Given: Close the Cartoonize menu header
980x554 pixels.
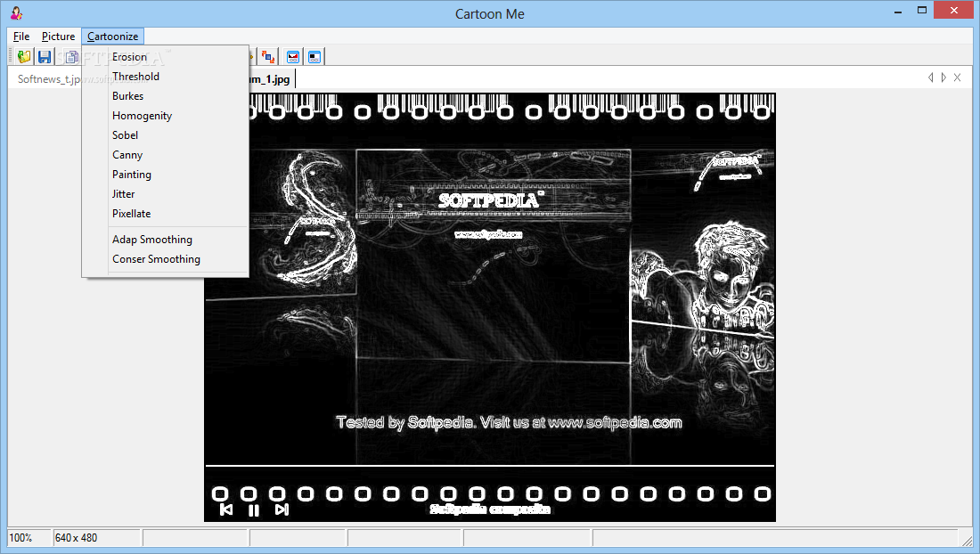Looking at the screenshot, I should 112,37.
